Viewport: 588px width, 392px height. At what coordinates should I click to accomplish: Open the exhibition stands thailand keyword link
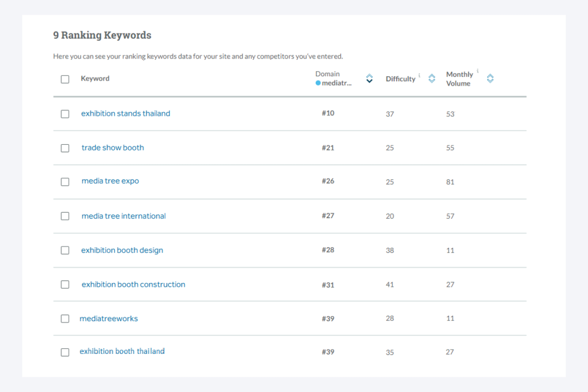(126, 113)
